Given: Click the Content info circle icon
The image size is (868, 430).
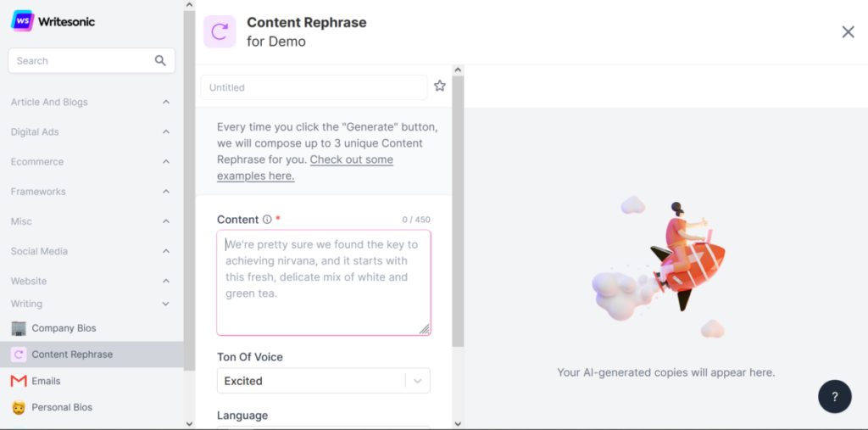Looking at the screenshot, I should tap(267, 220).
